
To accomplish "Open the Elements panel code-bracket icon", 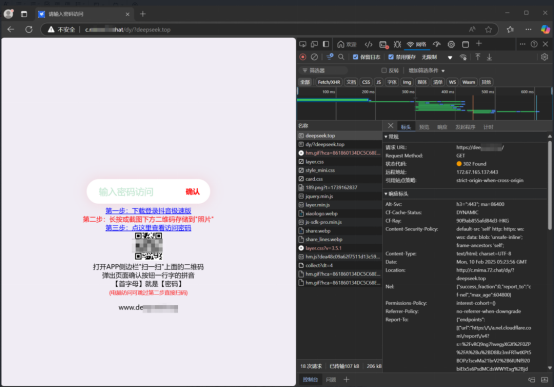I will [369, 44].
